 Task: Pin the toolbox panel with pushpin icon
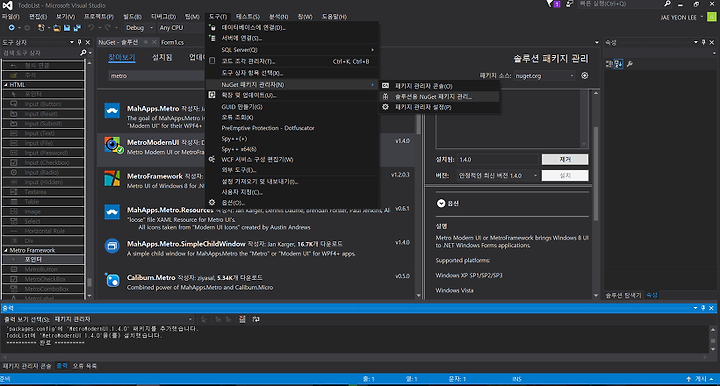coord(79,42)
